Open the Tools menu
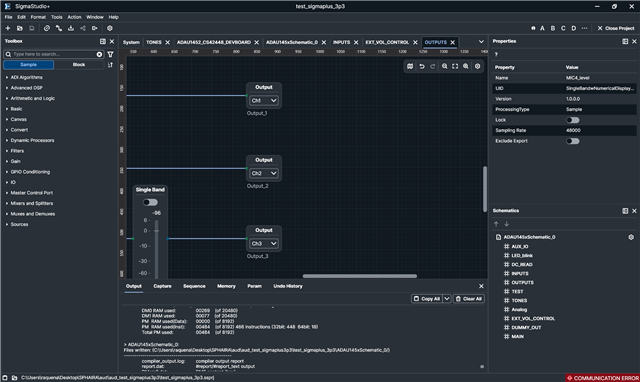640x382 pixels. tap(57, 17)
